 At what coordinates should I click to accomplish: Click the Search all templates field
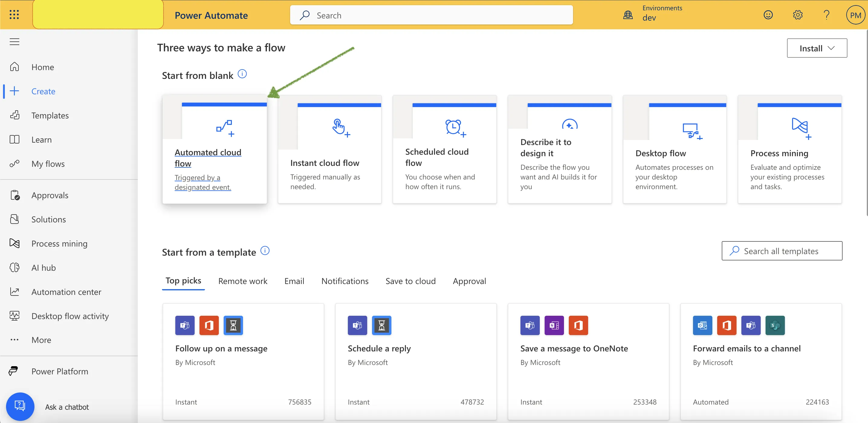782,250
